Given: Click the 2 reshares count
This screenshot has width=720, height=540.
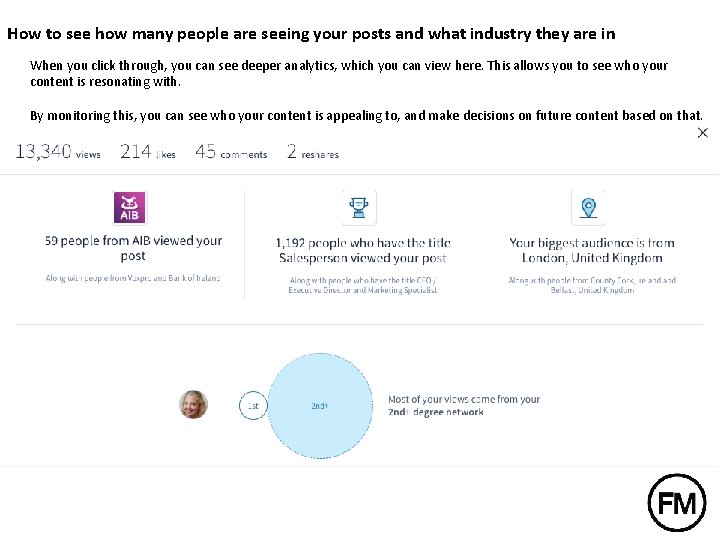Looking at the screenshot, I should click(x=312, y=152).
